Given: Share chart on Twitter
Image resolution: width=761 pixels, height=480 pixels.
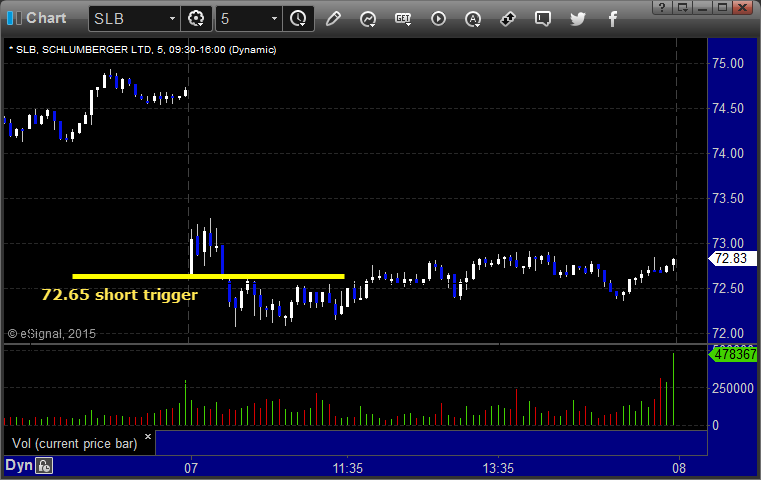Looking at the screenshot, I should (x=578, y=19).
